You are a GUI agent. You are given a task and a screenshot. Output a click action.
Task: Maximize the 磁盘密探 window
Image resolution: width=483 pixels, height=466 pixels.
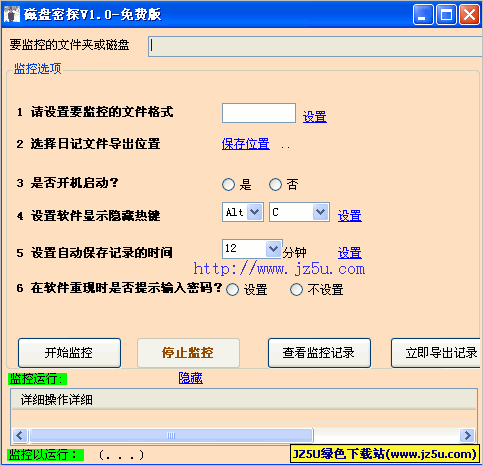446,15
